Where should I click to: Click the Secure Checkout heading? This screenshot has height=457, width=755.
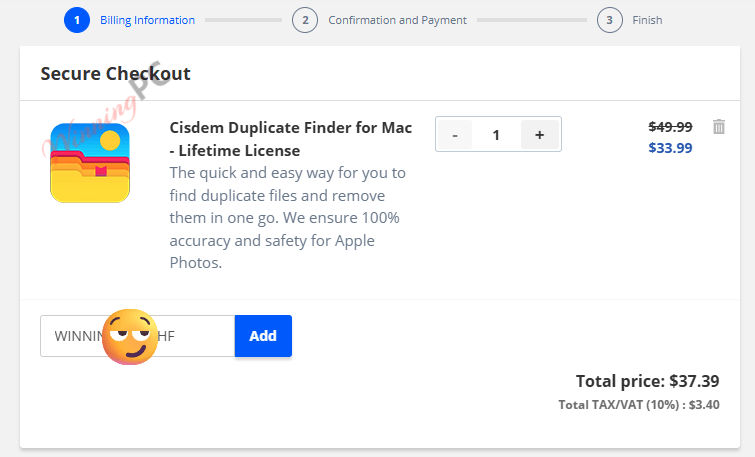click(116, 74)
